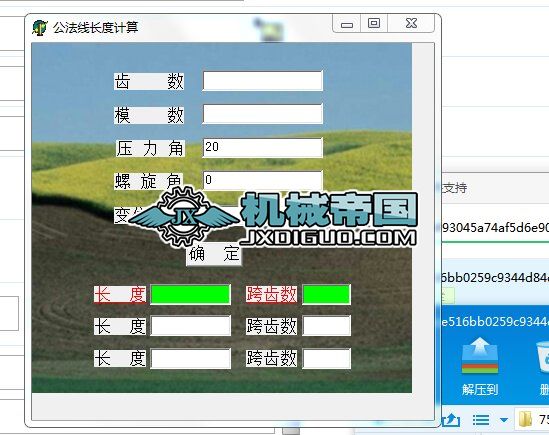Click the third-row 长度 output field
Image resolution: width=549 pixels, height=435 pixels.
click(x=190, y=358)
